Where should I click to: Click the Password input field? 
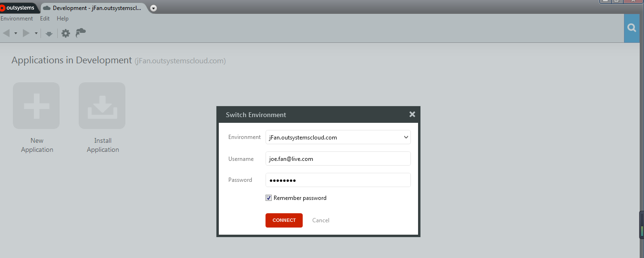338,180
